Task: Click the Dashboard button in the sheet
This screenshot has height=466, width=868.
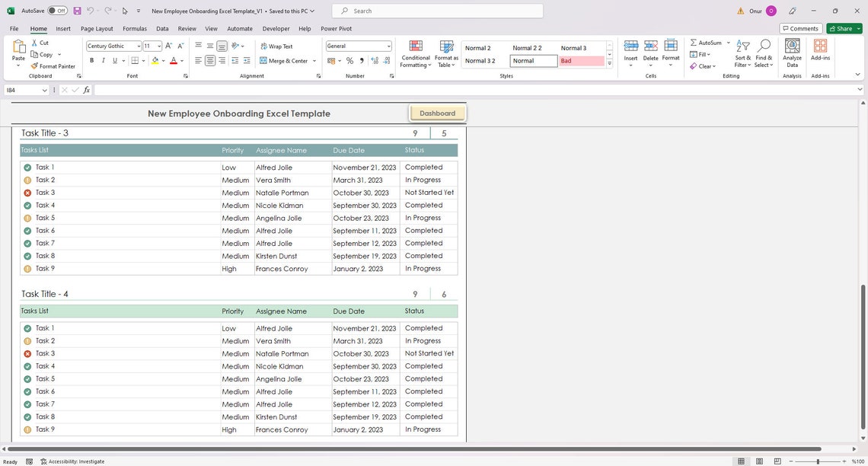Action: coord(438,113)
